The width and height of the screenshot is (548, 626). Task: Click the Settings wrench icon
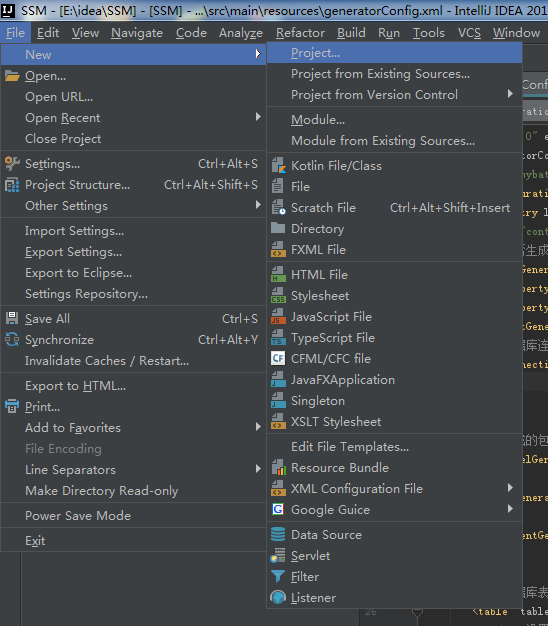[x=12, y=163]
